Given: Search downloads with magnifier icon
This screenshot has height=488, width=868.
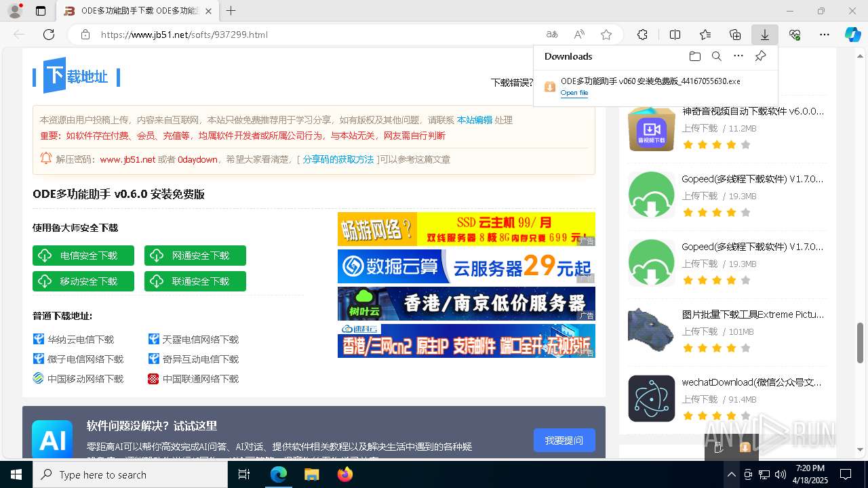Looking at the screenshot, I should [717, 56].
